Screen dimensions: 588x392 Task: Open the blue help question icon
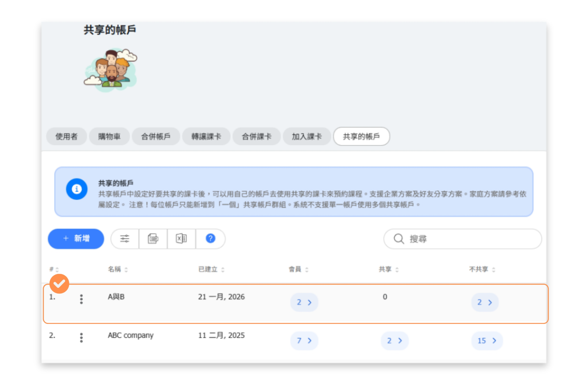pos(210,239)
